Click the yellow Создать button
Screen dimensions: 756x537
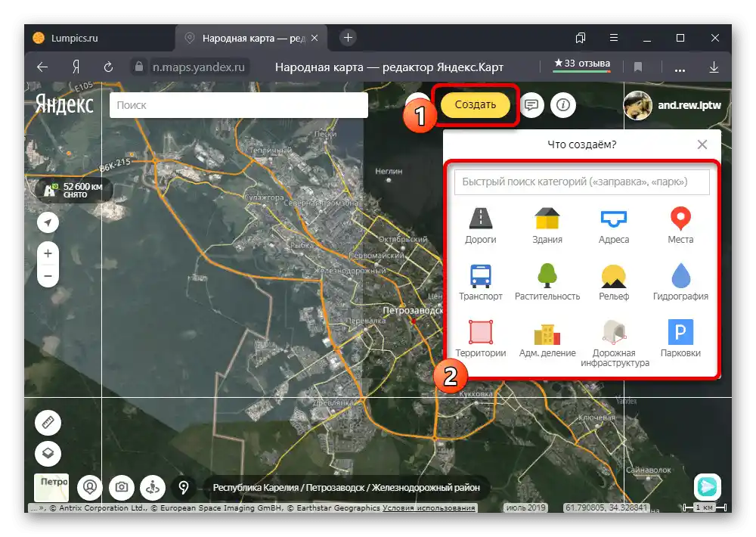coord(475,104)
